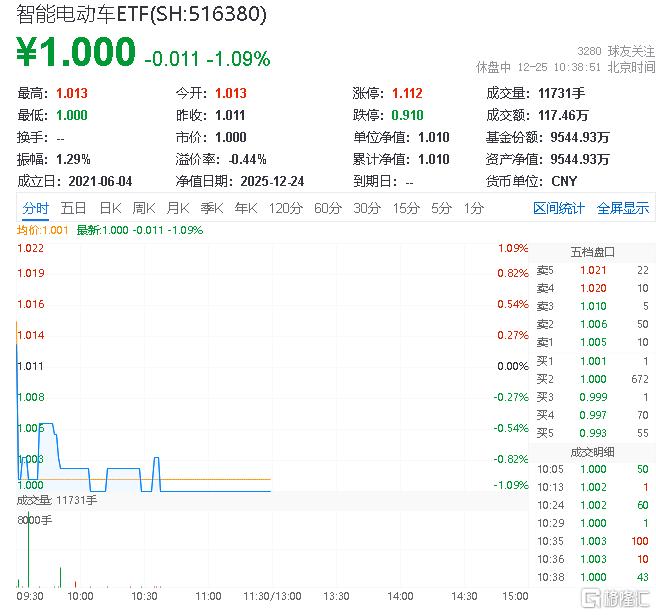Select the 30分 interval tab
This screenshot has height=615, width=656.
tap(366, 208)
